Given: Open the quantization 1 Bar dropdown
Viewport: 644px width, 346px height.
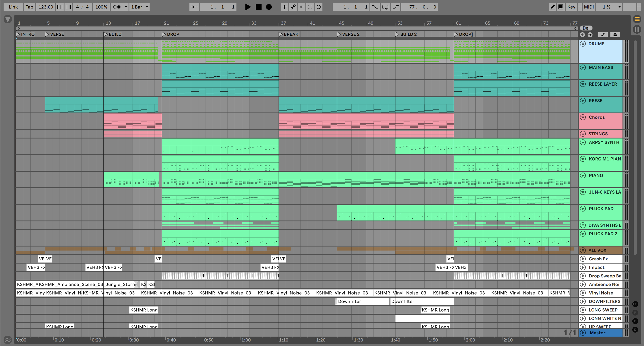Looking at the screenshot, I should (x=140, y=7).
